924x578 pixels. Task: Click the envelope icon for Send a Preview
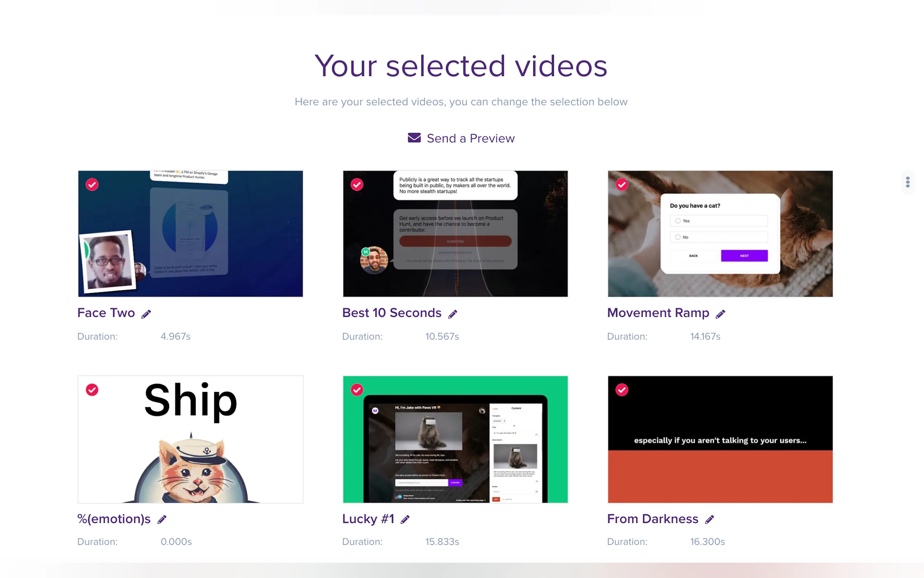pos(414,138)
